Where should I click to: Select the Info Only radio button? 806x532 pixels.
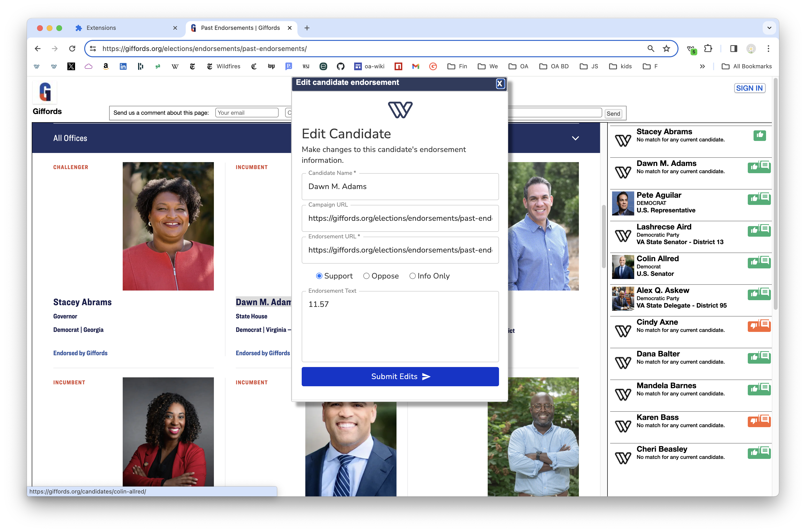tap(412, 276)
